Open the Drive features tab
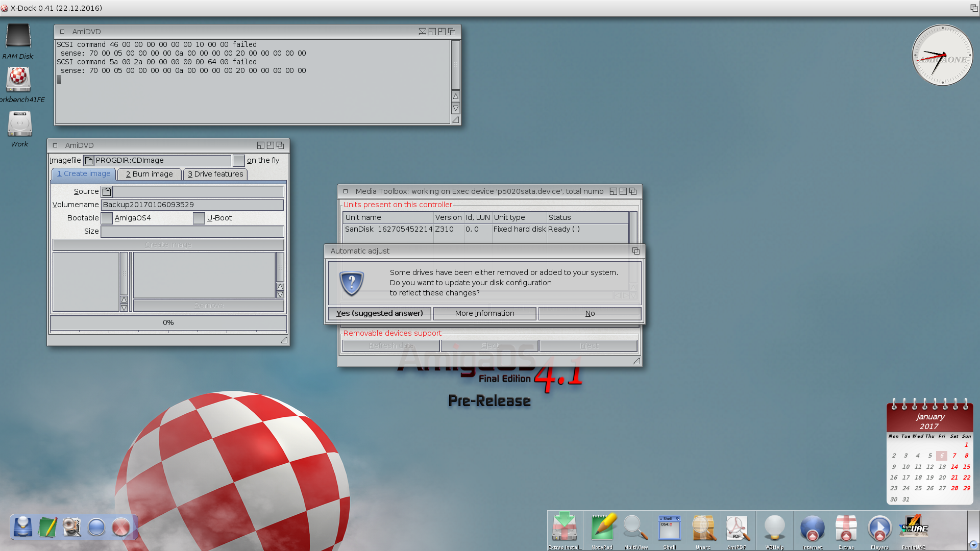 215,174
